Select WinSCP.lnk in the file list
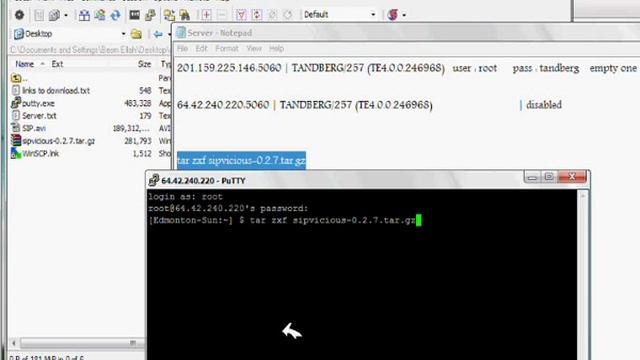This screenshot has height=360, width=640. coord(40,153)
